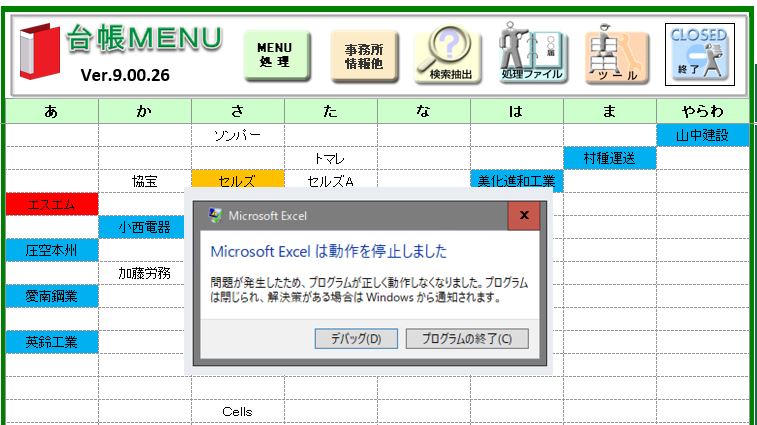Select the さ column header

tap(238, 112)
